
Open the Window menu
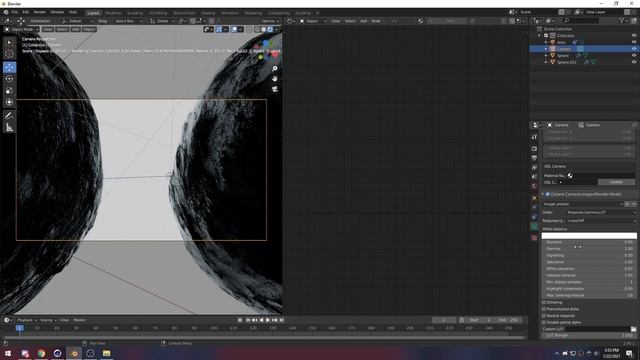pos(57,12)
